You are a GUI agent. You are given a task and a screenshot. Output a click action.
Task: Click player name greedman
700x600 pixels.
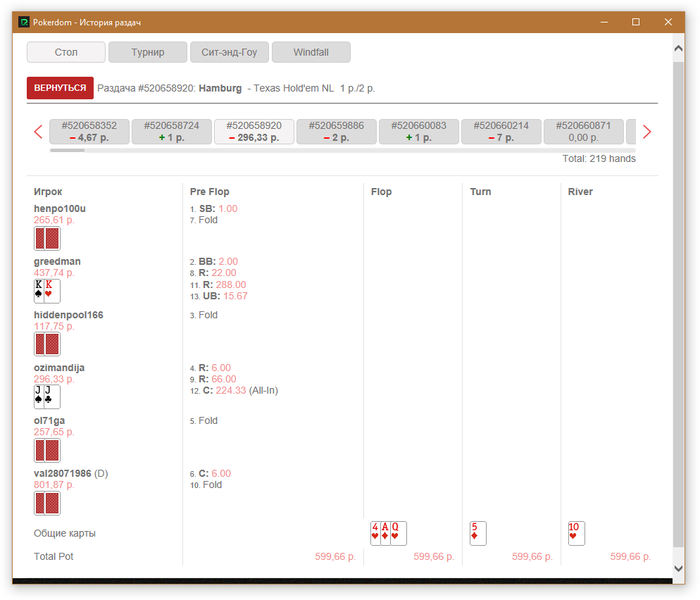pos(57,262)
